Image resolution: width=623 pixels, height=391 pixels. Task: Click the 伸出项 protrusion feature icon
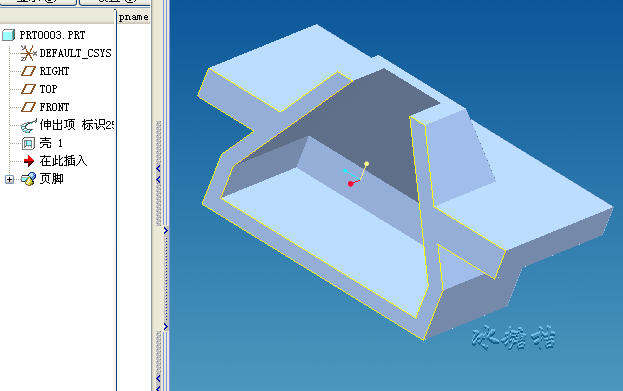pyautogui.click(x=29, y=126)
